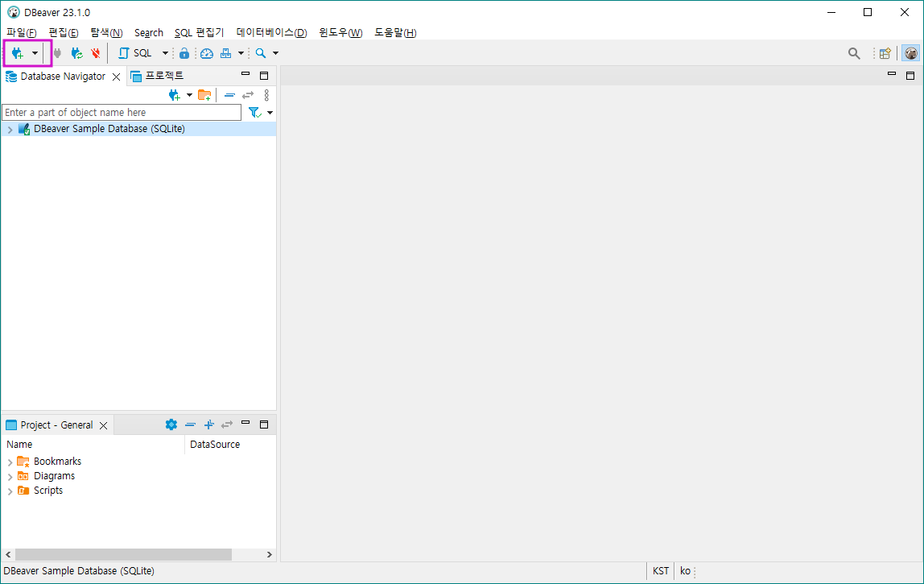Click the create new folder icon in Navigator
Image resolution: width=924 pixels, height=584 pixels.
(x=204, y=95)
